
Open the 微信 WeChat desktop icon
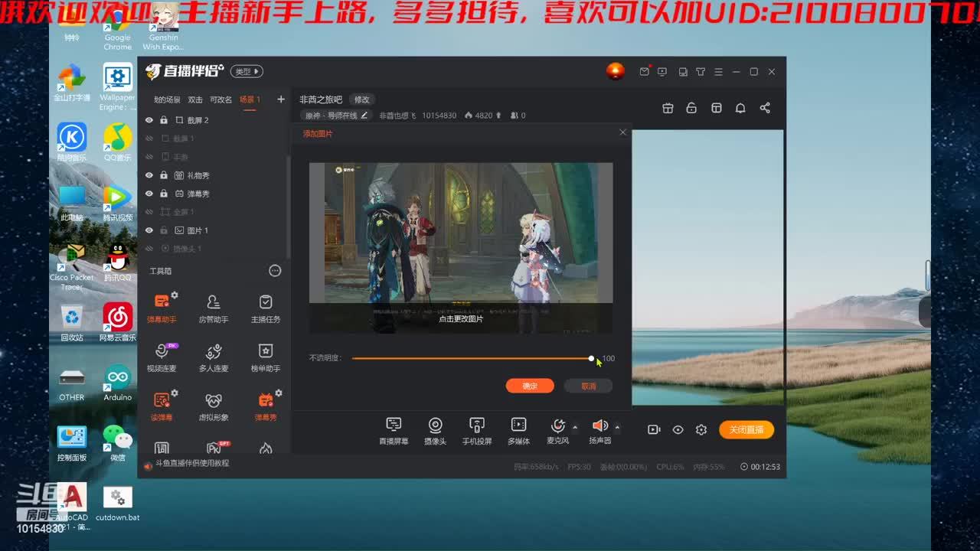(117, 443)
